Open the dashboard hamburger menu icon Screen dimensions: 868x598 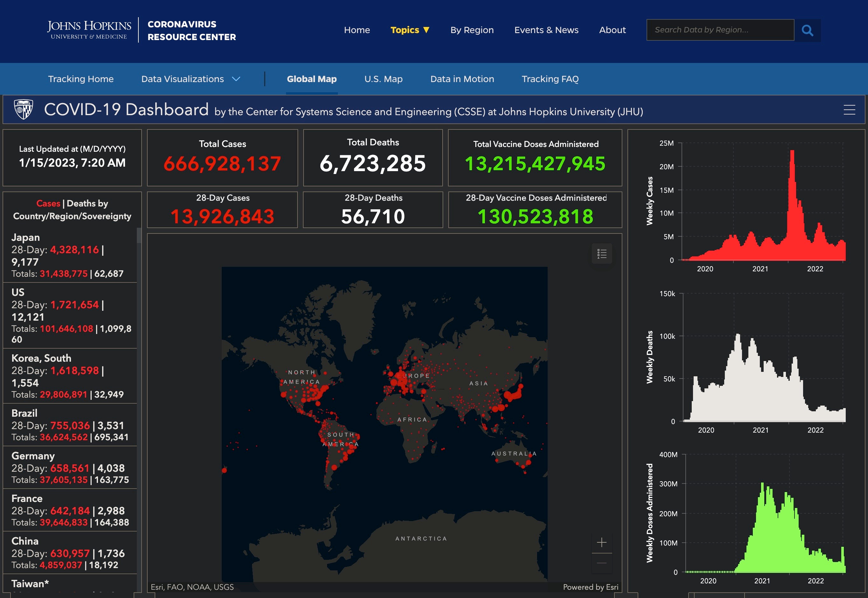pos(849,110)
